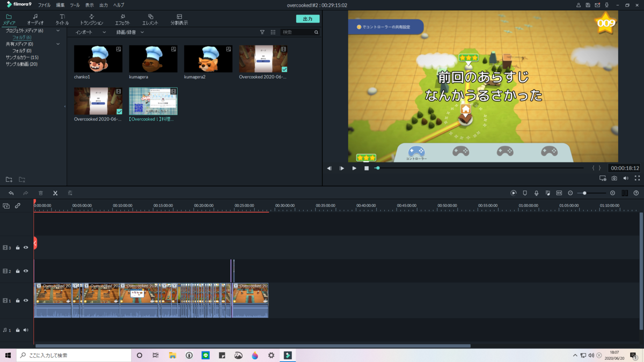Viewport: 644px width, 362px height.
Task: Open the 表示 menu
Action: tap(89, 5)
